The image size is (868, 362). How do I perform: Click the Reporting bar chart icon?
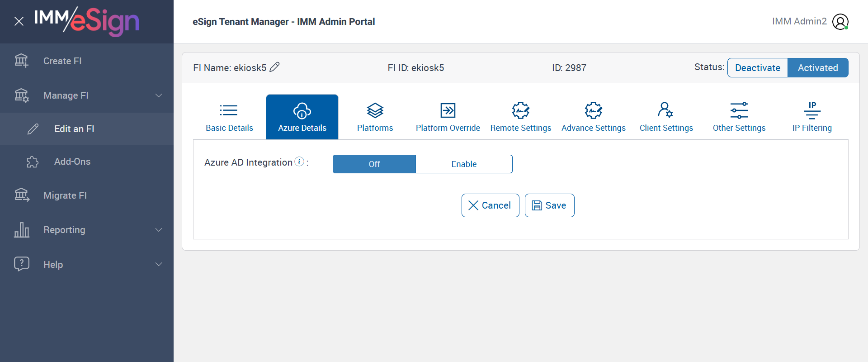click(x=22, y=230)
